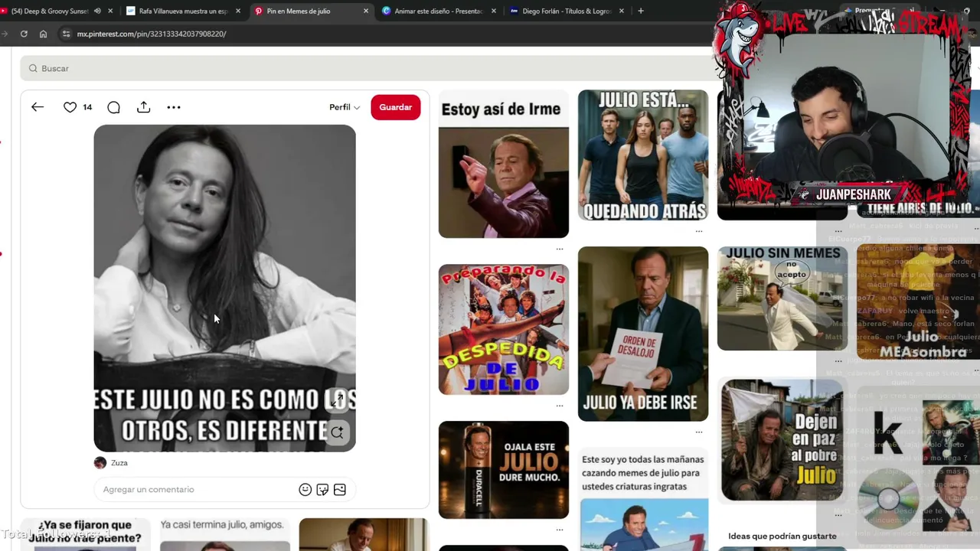
Task: Open the Julio ya debe irse pin
Action: [x=643, y=334]
